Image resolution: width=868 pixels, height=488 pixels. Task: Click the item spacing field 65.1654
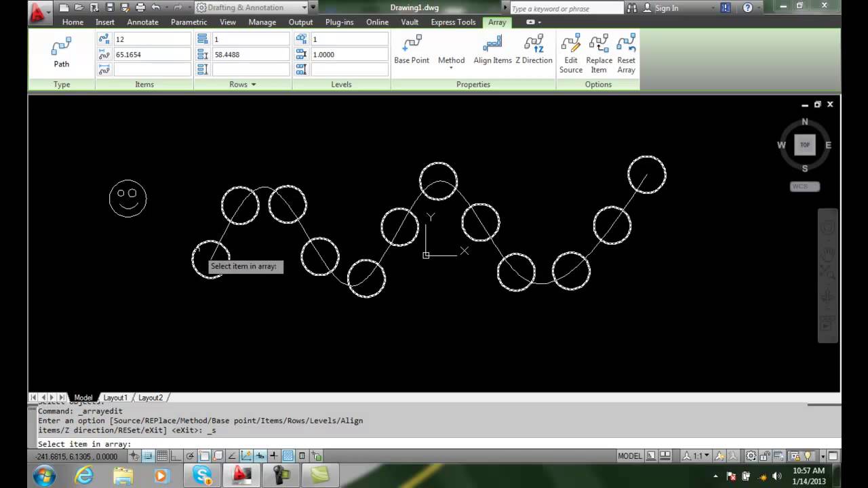152,54
